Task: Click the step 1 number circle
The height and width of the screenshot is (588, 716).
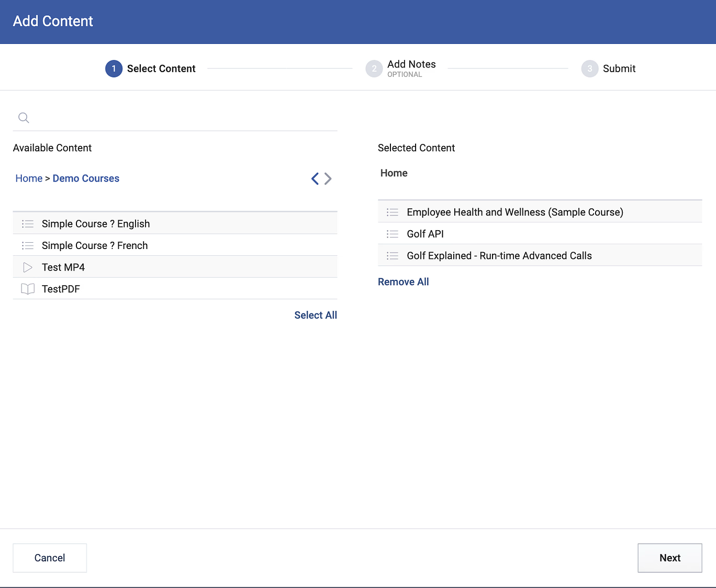Action: pyautogui.click(x=114, y=69)
